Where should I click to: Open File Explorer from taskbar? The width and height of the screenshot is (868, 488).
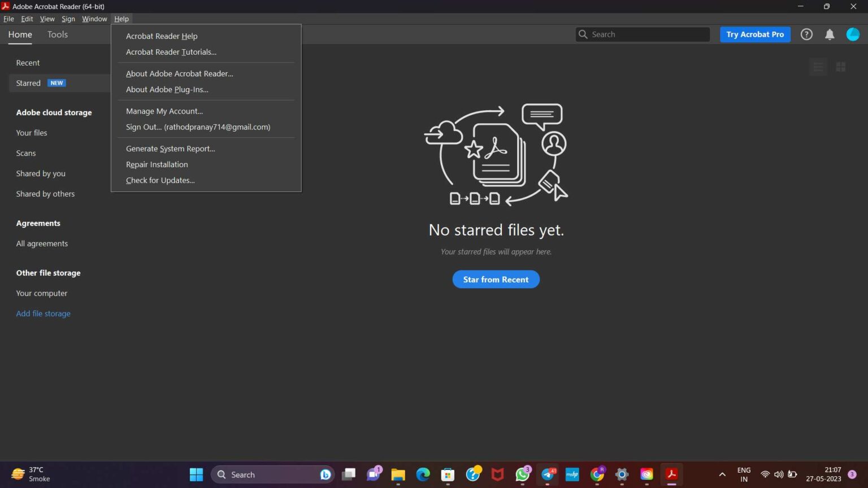398,474
